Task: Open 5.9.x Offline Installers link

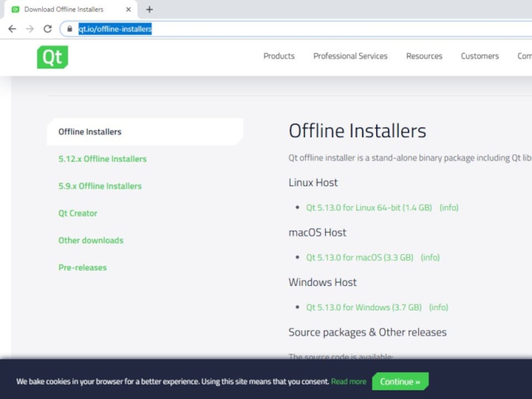Action: (x=100, y=186)
